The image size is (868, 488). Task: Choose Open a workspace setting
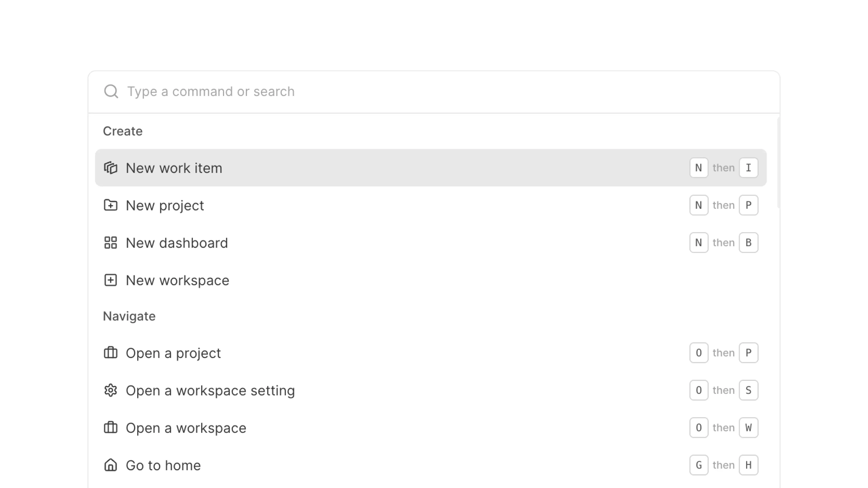[210, 390]
